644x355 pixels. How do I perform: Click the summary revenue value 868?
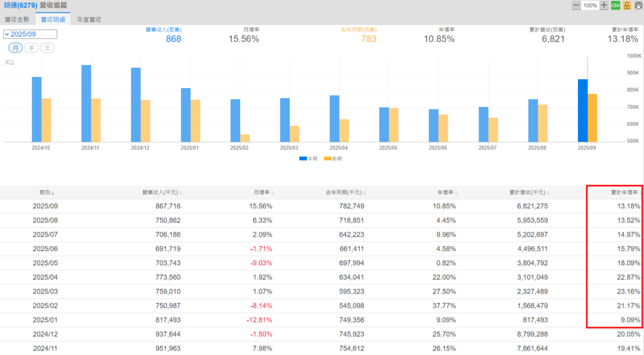174,39
